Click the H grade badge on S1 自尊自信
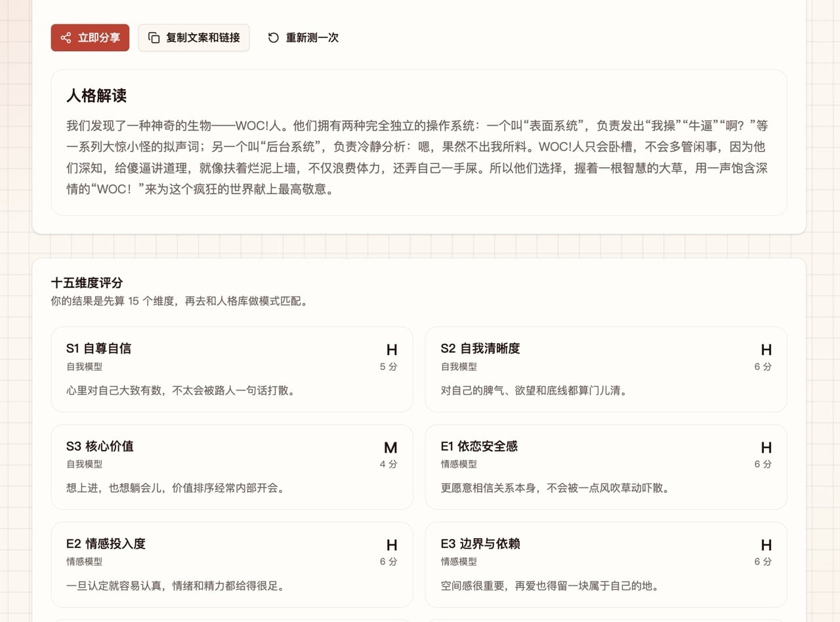840x622 pixels. pos(391,350)
